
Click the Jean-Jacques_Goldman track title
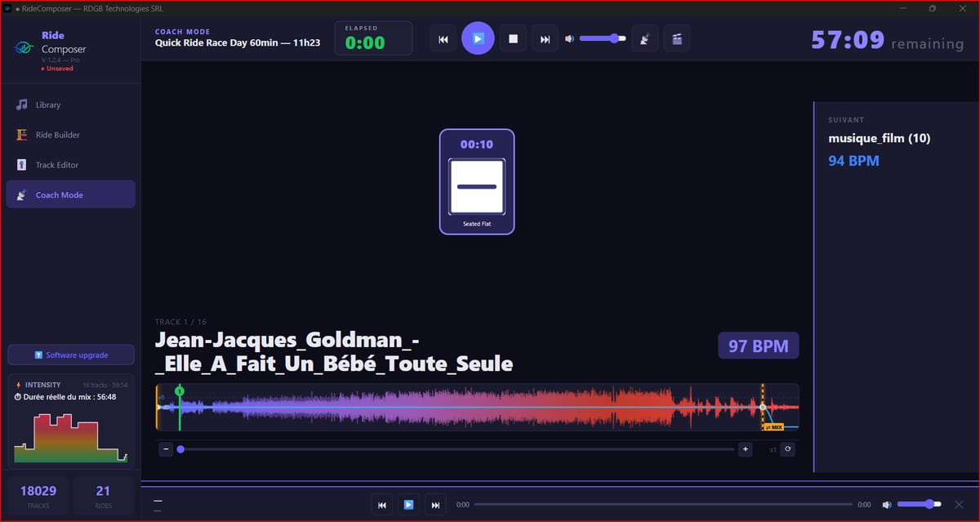[x=334, y=351]
